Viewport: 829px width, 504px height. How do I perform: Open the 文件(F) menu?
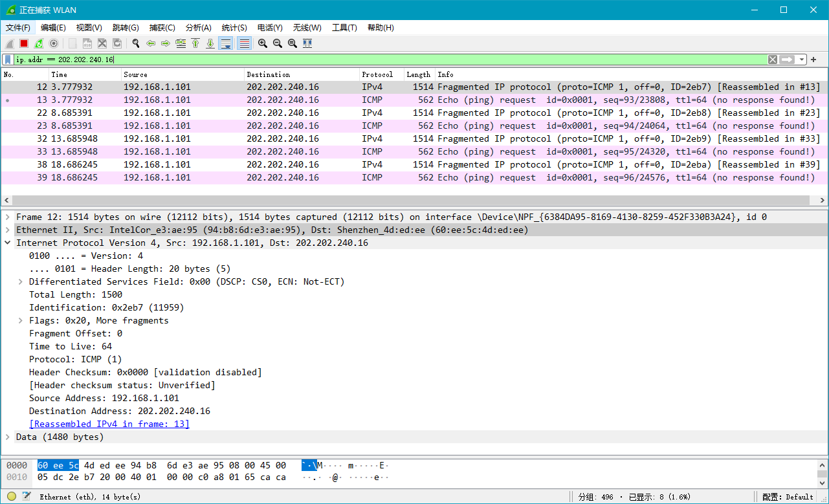click(x=18, y=28)
